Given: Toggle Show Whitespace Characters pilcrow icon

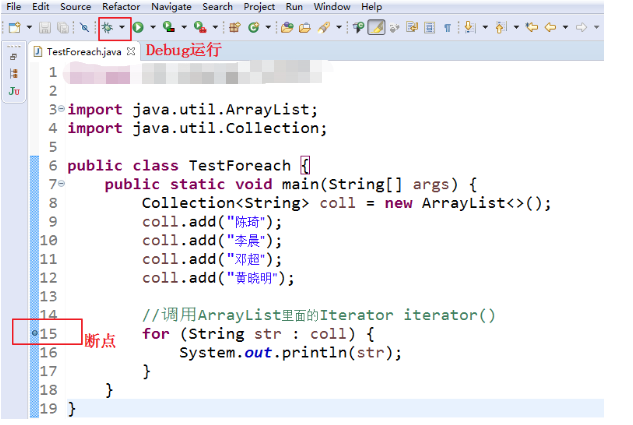Looking at the screenshot, I should pos(448,27).
